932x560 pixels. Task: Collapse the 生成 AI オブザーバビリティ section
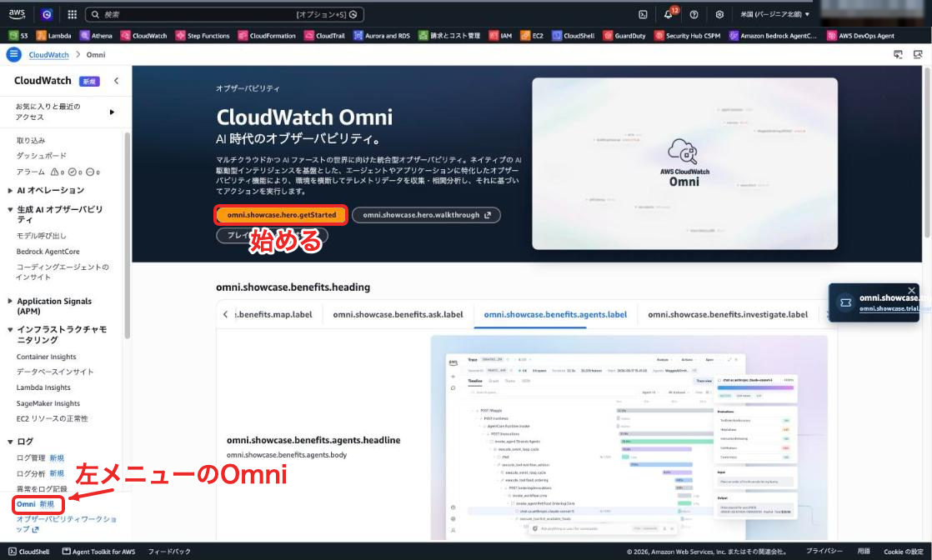(10, 210)
